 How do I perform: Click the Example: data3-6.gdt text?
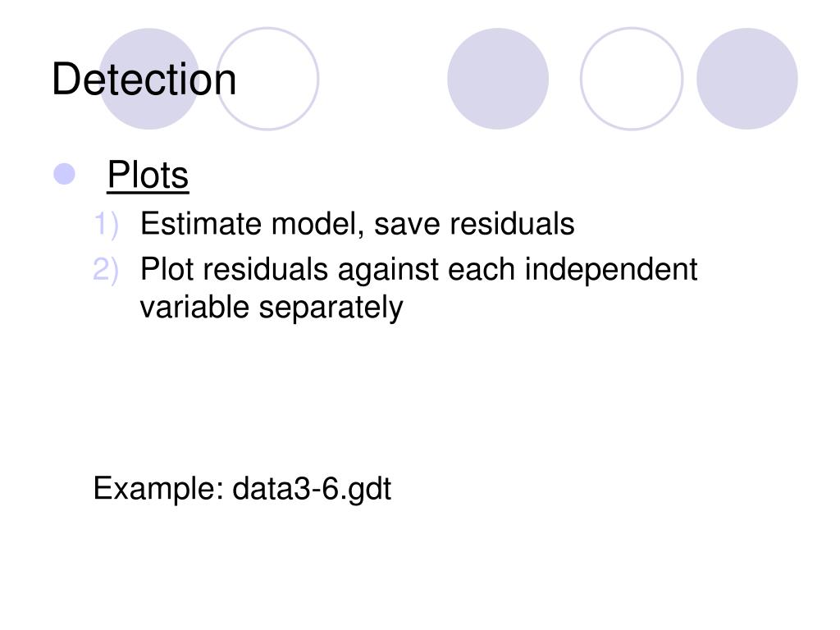pyautogui.click(x=242, y=489)
